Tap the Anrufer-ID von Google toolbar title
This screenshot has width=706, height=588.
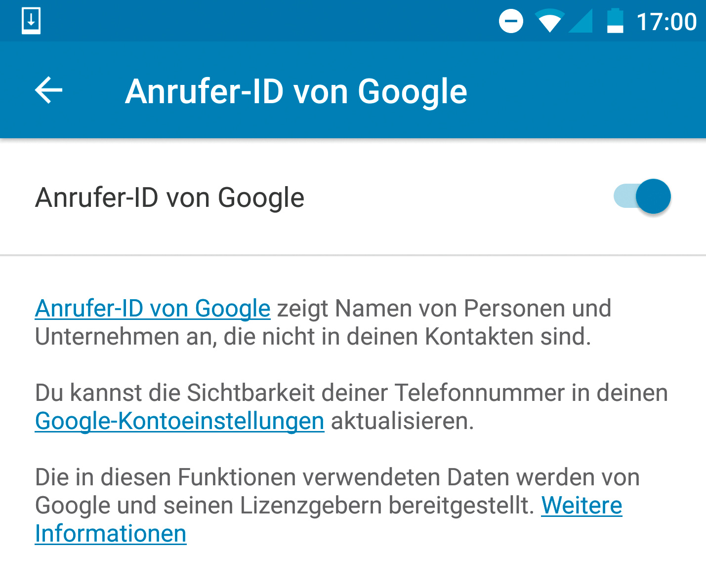tap(296, 91)
